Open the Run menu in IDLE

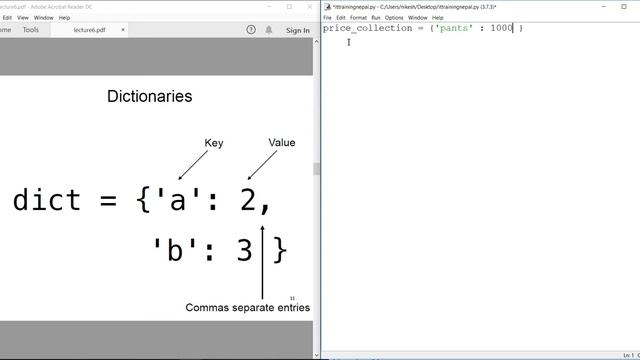click(376, 18)
